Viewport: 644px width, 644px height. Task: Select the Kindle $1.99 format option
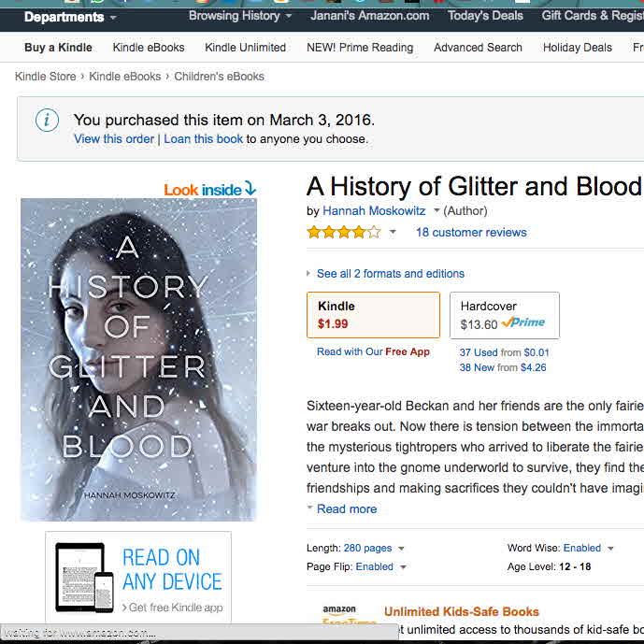(x=373, y=315)
